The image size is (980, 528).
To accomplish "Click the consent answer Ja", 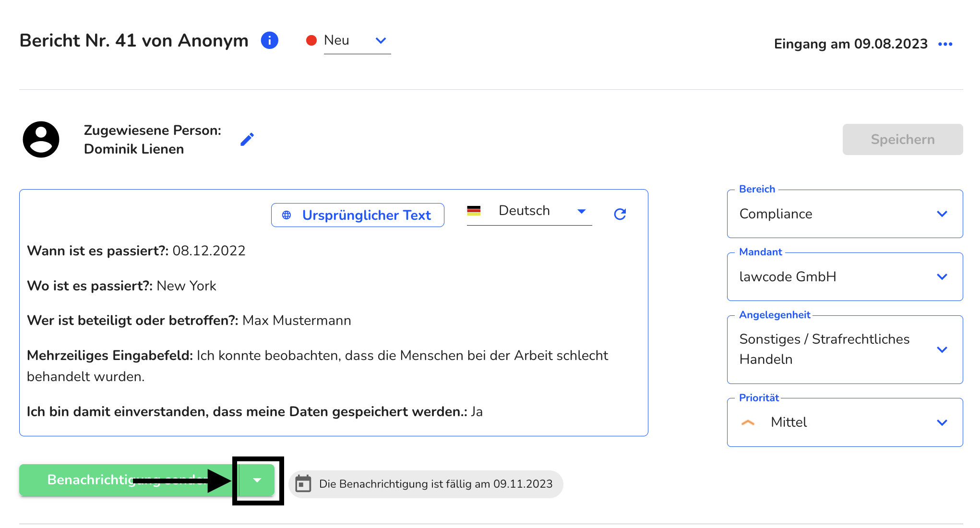I will [x=477, y=412].
